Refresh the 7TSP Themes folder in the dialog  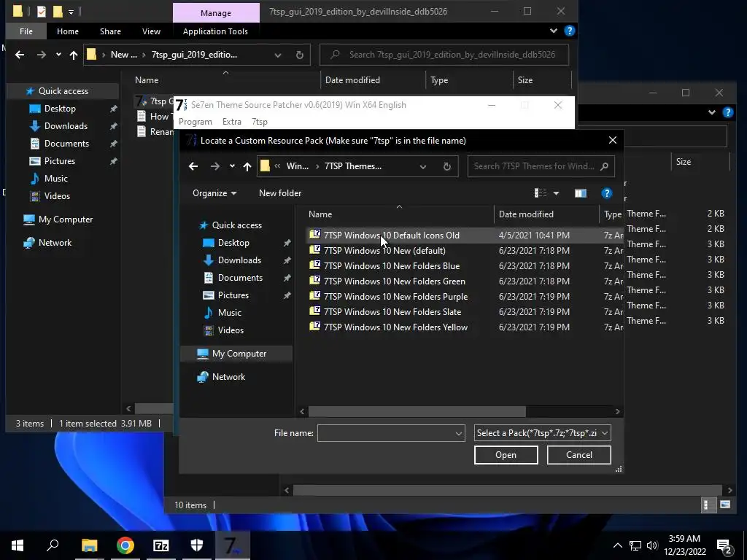[x=447, y=166]
